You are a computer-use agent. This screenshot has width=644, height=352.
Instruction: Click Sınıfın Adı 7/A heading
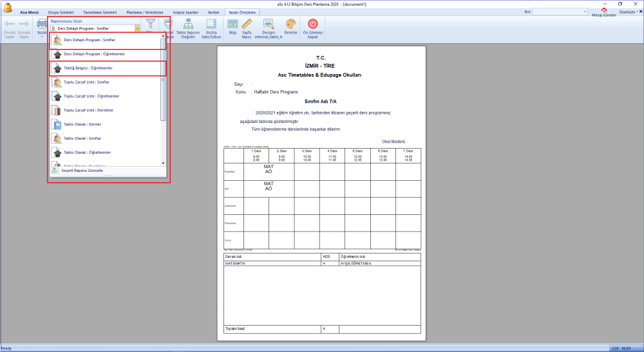(x=320, y=101)
